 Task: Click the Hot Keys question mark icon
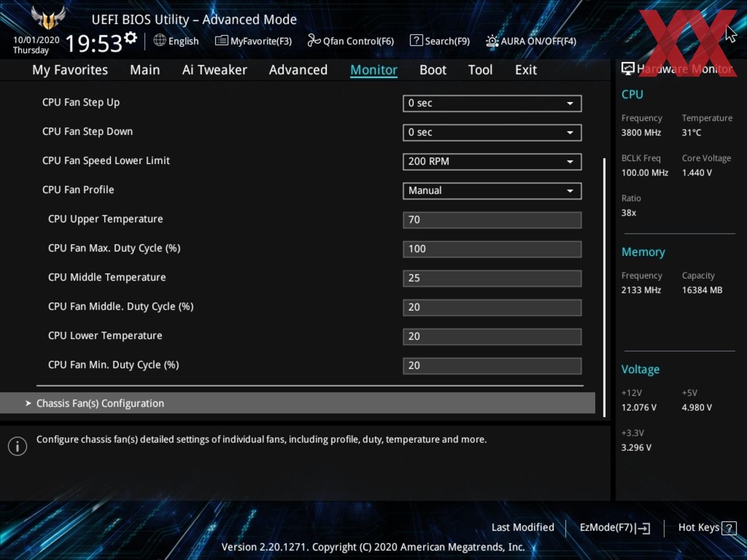[x=729, y=528]
